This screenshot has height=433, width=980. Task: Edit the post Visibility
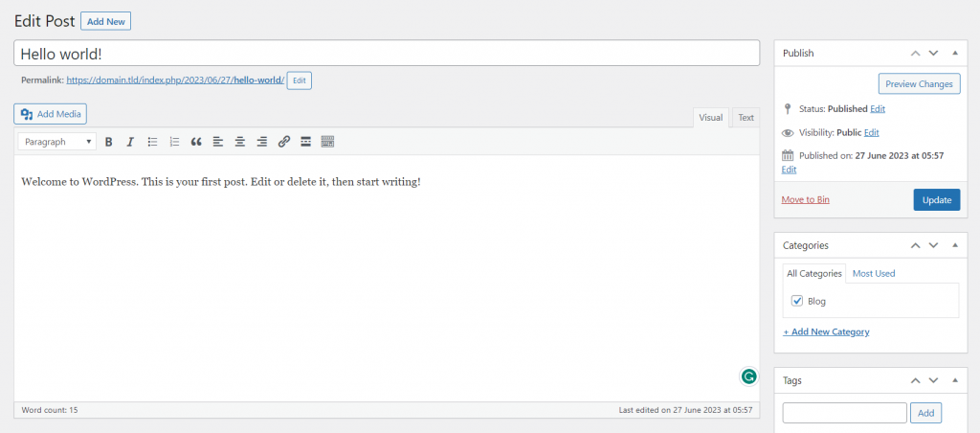pyautogui.click(x=871, y=132)
